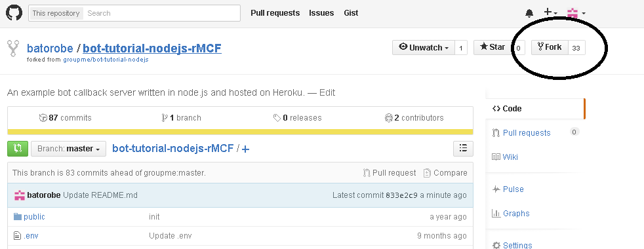Open the Wiki sidebar tab
This screenshot has width=644, height=249.
click(x=505, y=157)
